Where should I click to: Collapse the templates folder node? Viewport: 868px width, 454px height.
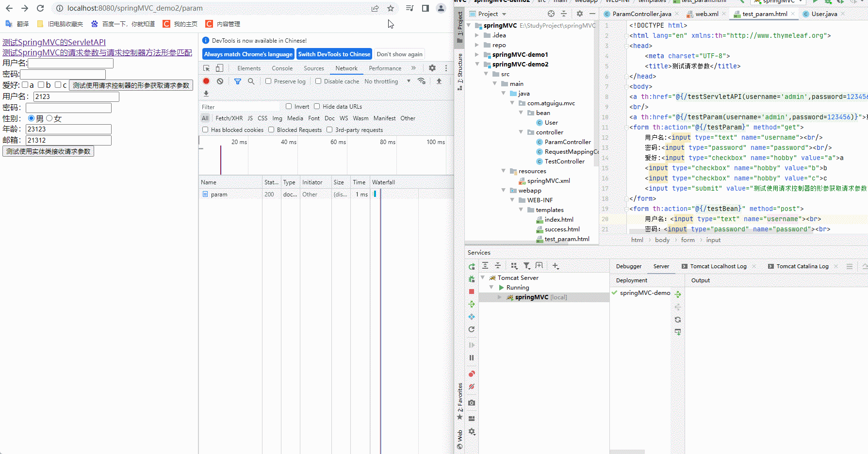(521, 210)
